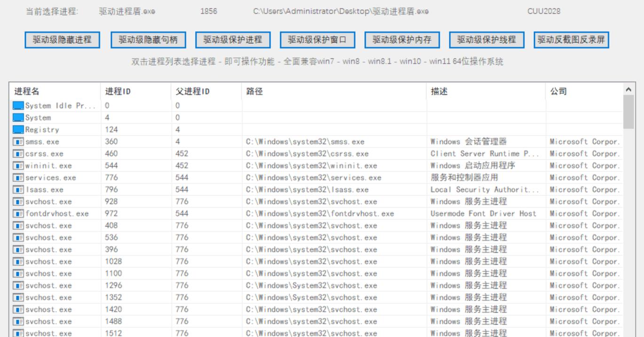Click path C:\Windows\system32\csrss.exe
The width and height of the screenshot is (644, 337).
point(307,154)
